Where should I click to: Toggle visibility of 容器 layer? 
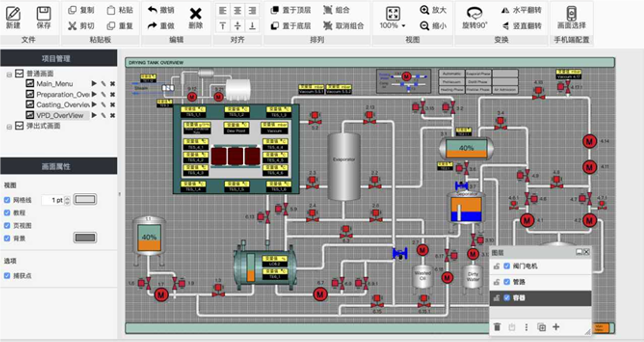pos(507,298)
